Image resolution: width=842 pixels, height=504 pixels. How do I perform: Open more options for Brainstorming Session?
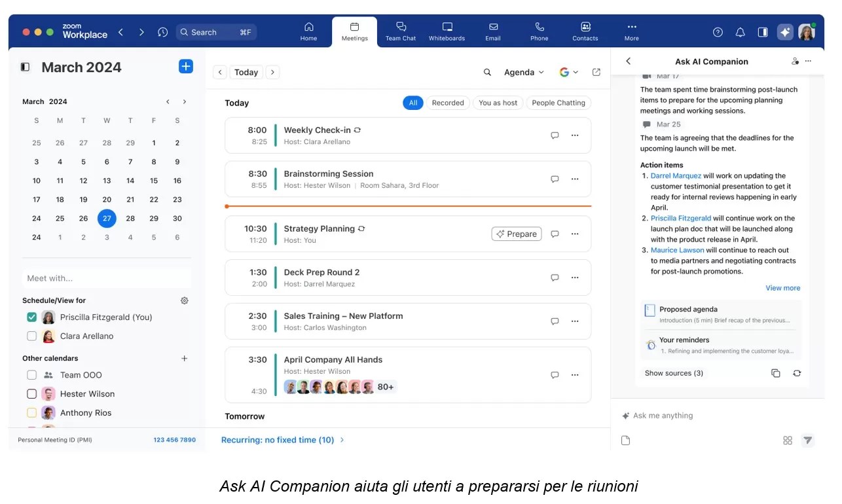pos(575,179)
